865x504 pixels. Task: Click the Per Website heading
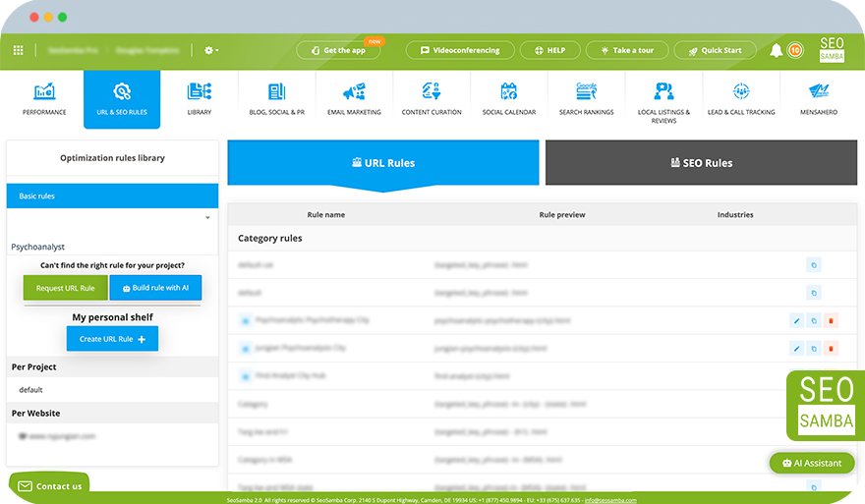[x=35, y=413]
